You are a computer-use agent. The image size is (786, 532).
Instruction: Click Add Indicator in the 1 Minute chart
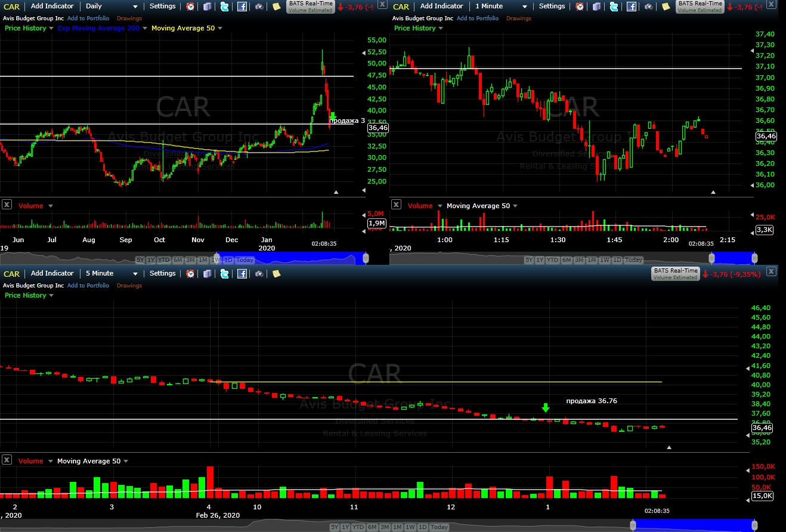441,6
